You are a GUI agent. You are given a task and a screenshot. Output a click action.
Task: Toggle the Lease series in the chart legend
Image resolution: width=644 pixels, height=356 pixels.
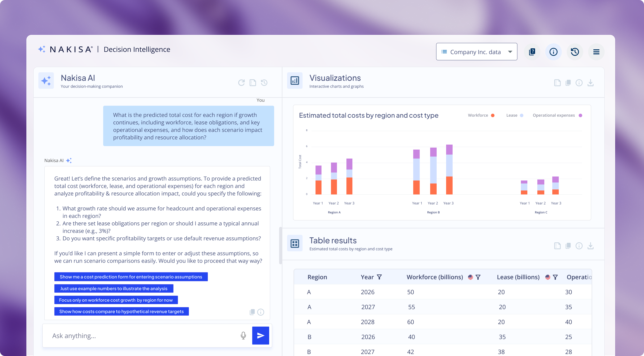(x=512, y=115)
